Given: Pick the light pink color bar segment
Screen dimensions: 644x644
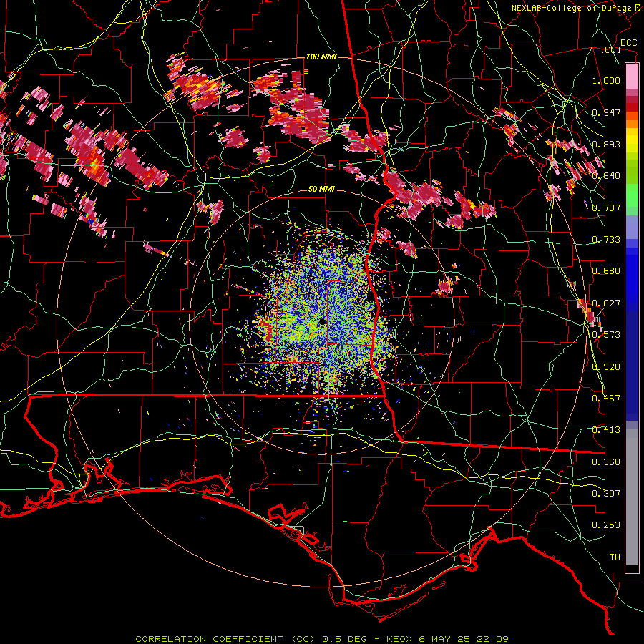Looking at the screenshot, I should tap(632, 76).
